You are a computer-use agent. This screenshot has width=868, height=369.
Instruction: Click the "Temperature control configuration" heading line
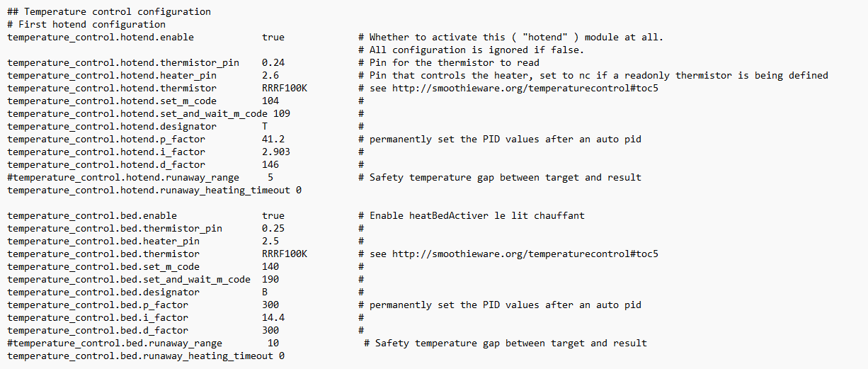109,11
